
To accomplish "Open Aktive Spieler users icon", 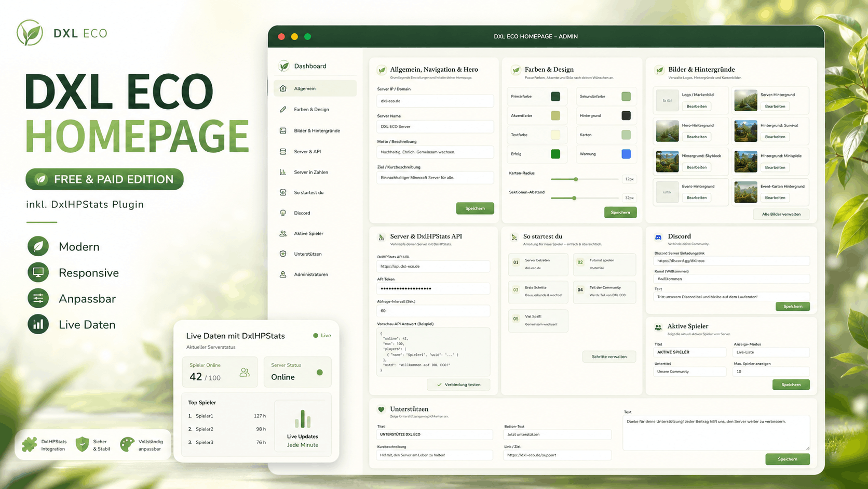I will point(283,233).
